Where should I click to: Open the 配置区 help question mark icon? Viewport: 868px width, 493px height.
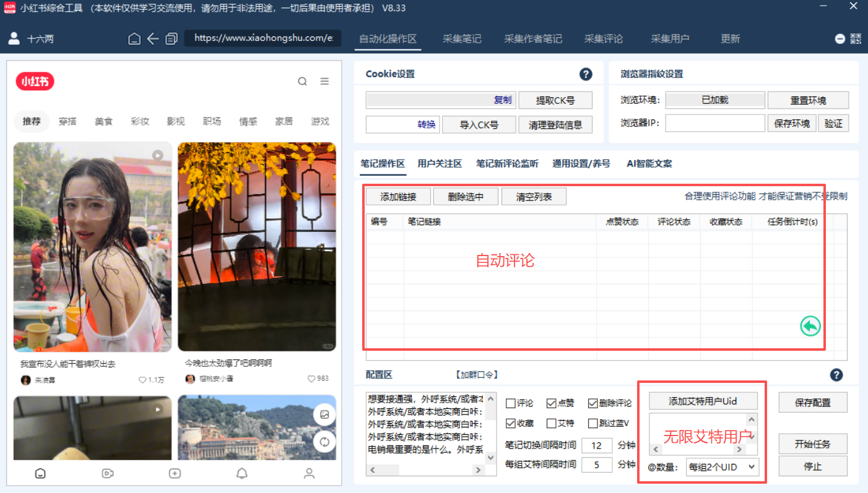click(x=836, y=375)
